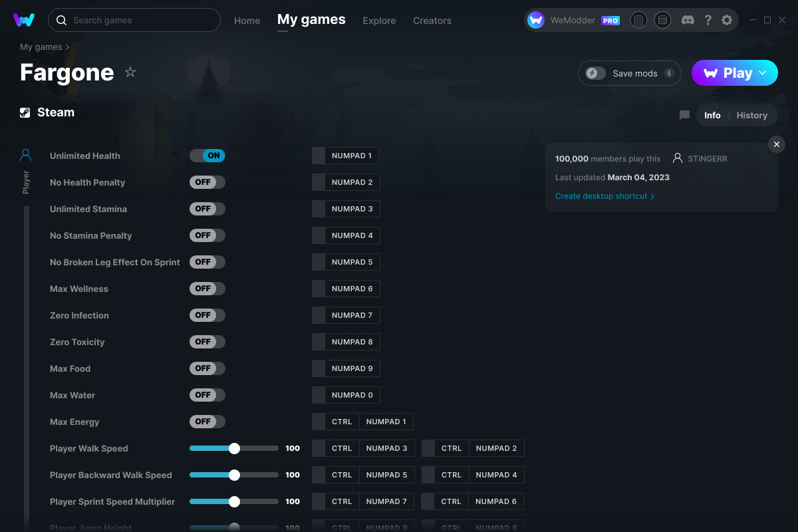Click hotkey box left of NUMPAD 5
This screenshot has height=532, width=798.
(319, 262)
